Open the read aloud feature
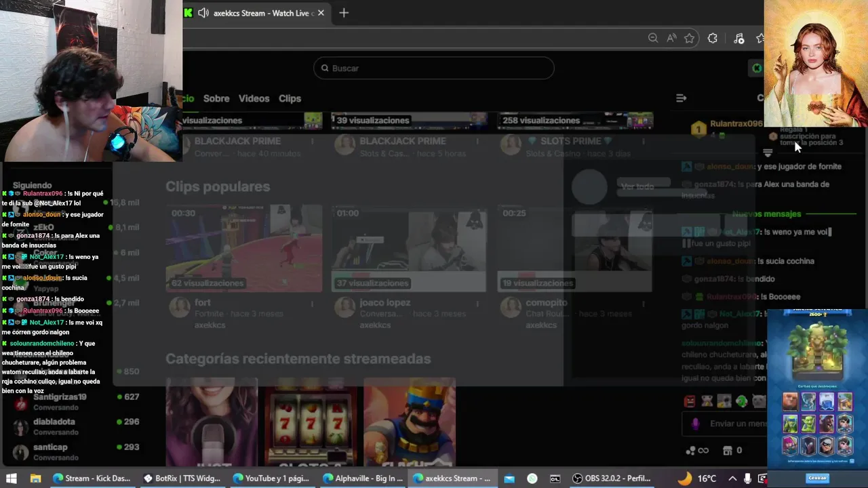This screenshot has height=488, width=868. coord(671,38)
